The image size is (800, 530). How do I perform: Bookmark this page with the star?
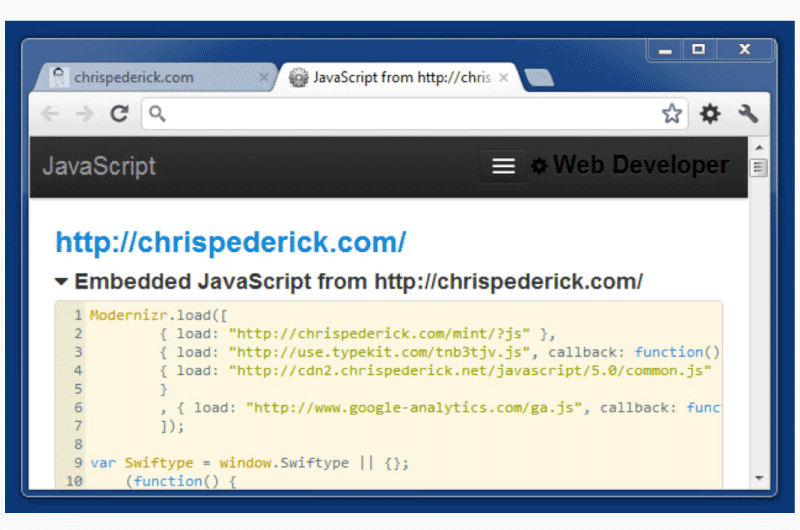(x=671, y=113)
